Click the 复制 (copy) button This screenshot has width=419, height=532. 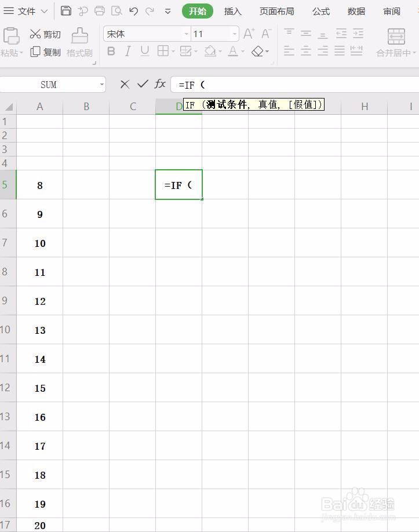coord(45,52)
